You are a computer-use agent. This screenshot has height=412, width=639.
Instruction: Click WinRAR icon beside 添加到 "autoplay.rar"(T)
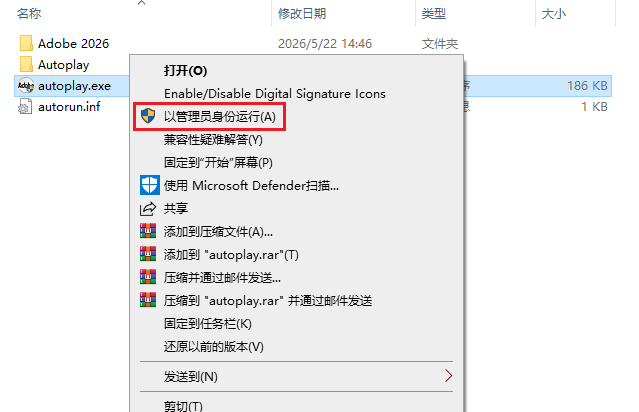[x=148, y=254]
